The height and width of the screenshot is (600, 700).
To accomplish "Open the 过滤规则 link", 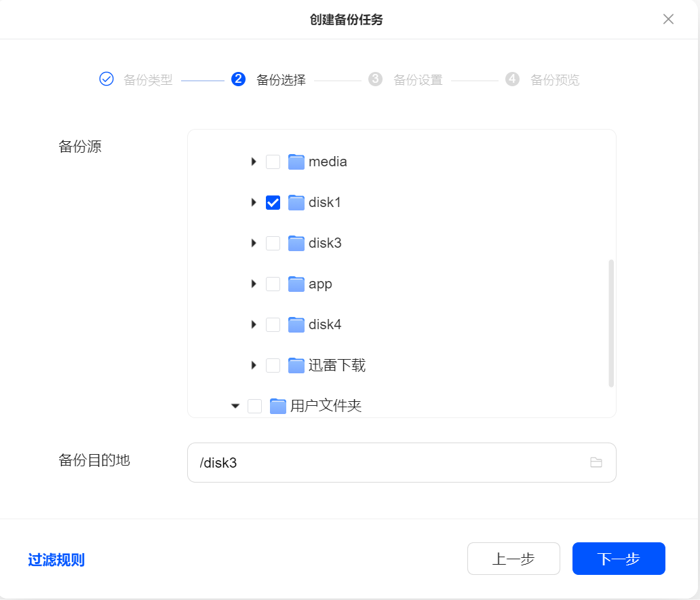I will pyautogui.click(x=56, y=559).
